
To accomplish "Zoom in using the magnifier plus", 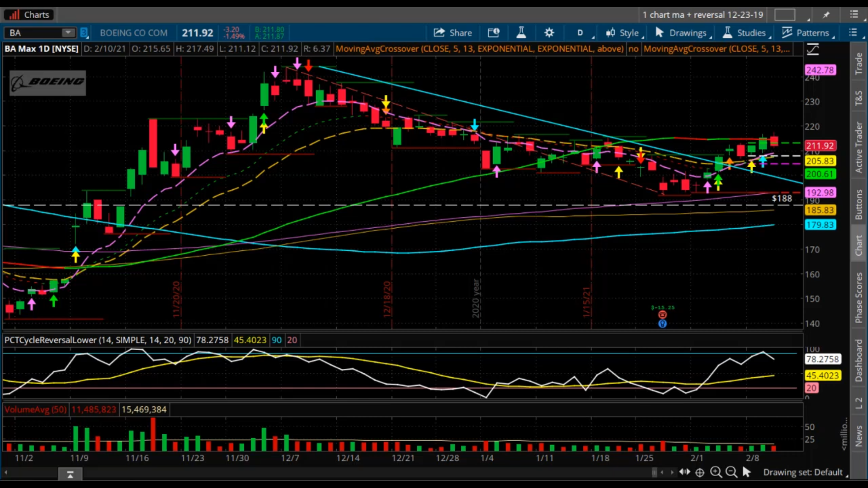I will [716, 472].
